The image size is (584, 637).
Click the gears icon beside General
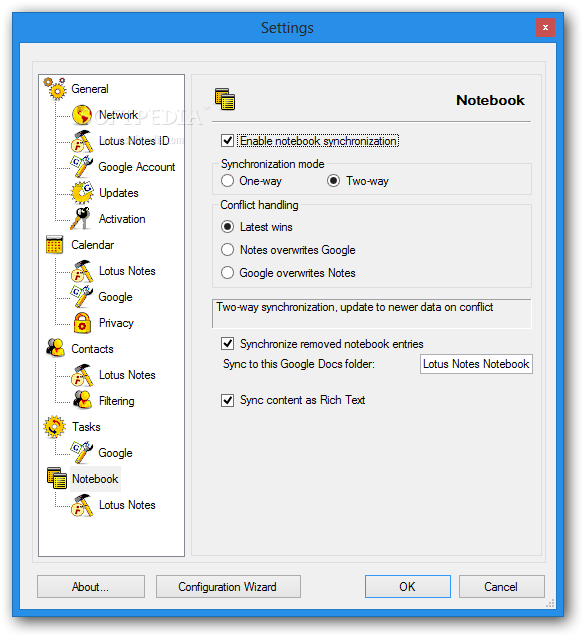tap(55, 88)
